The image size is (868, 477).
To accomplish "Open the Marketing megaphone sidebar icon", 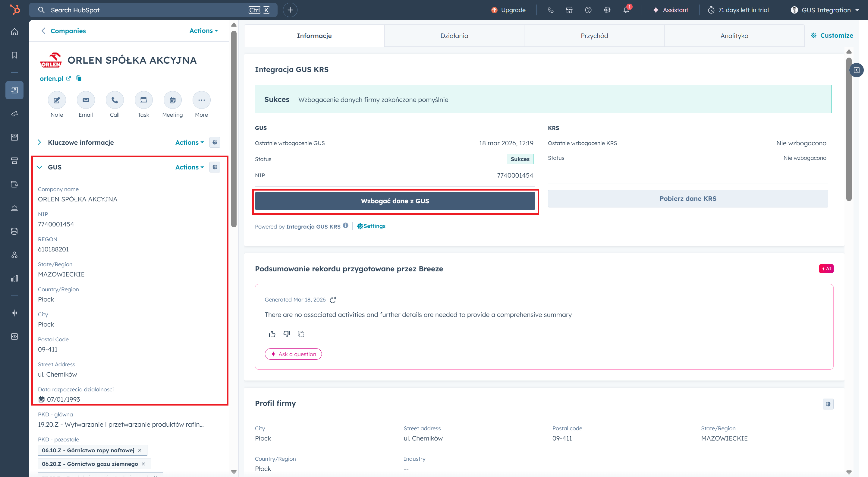I will [14, 114].
